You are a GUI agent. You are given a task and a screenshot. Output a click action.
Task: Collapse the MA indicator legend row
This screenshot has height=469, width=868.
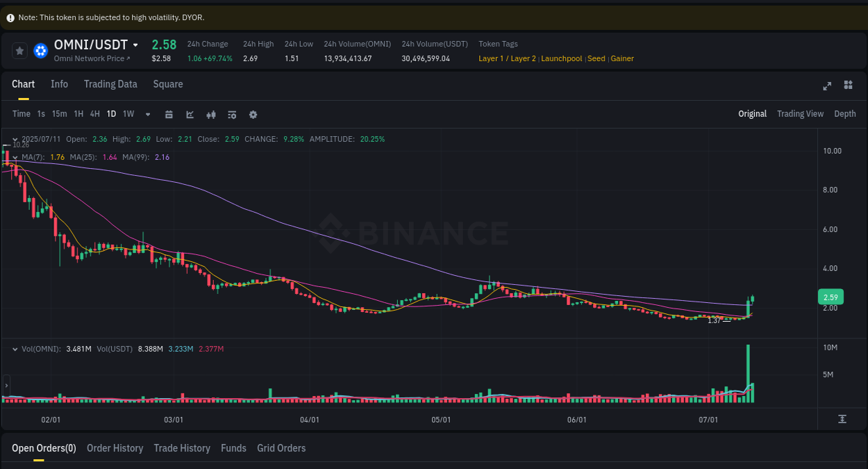point(14,157)
